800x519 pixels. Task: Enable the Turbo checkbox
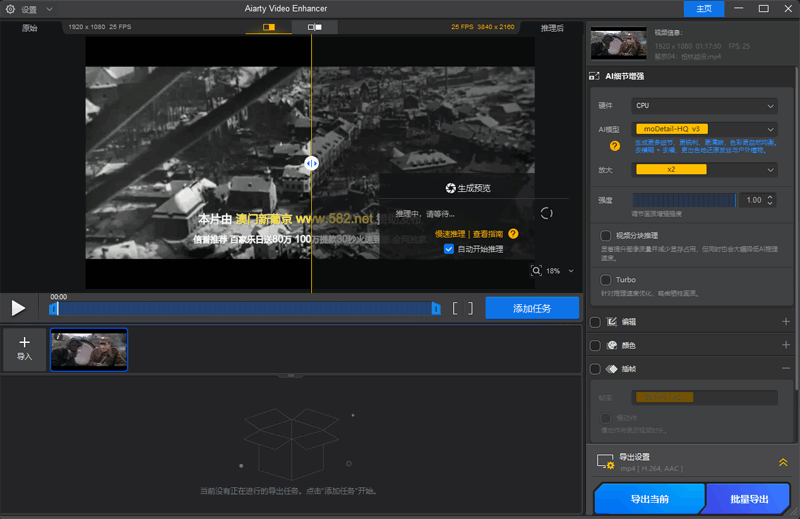(x=606, y=280)
